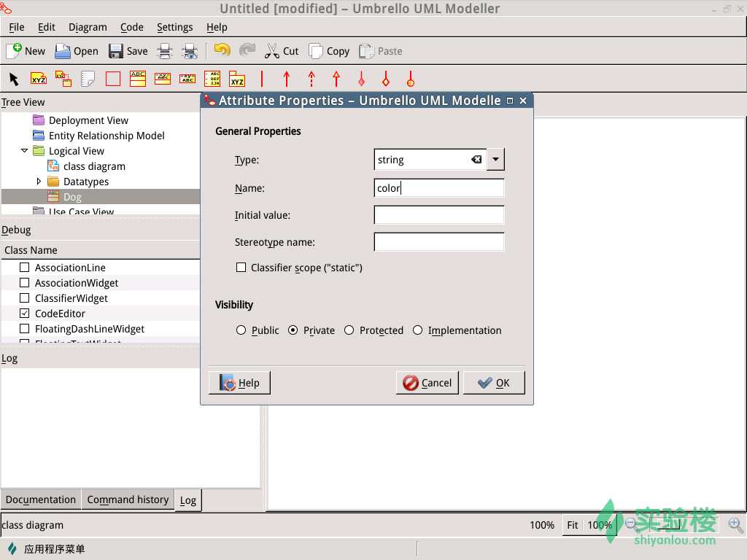Switch to the Log tab

(x=188, y=500)
